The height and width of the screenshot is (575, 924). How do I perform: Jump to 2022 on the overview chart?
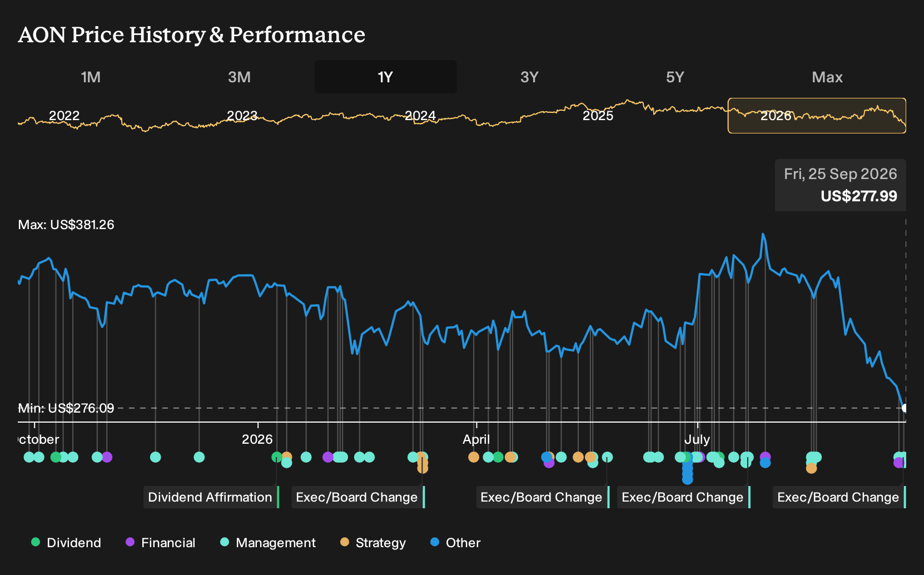pyautogui.click(x=64, y=116)
